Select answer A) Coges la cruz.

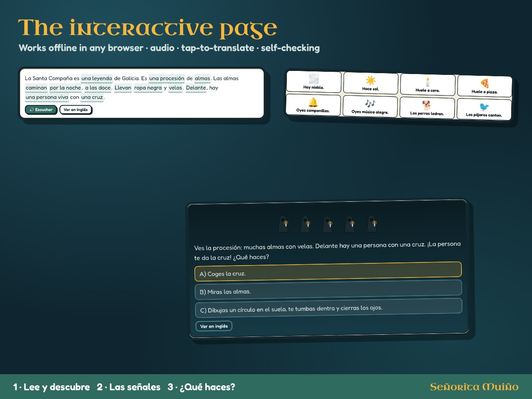click(328, 271)
